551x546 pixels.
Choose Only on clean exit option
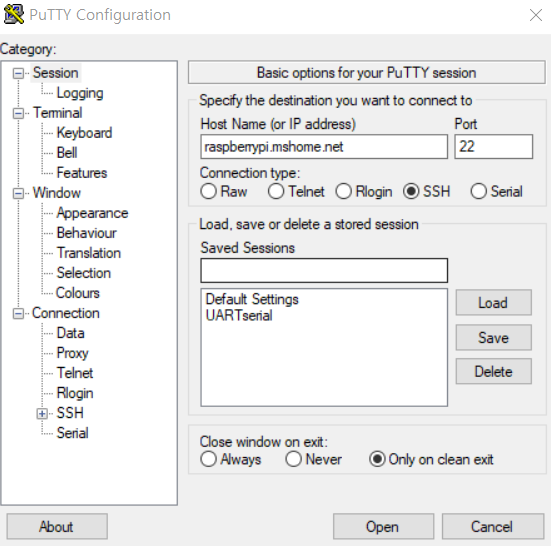[x=377, y=459]
